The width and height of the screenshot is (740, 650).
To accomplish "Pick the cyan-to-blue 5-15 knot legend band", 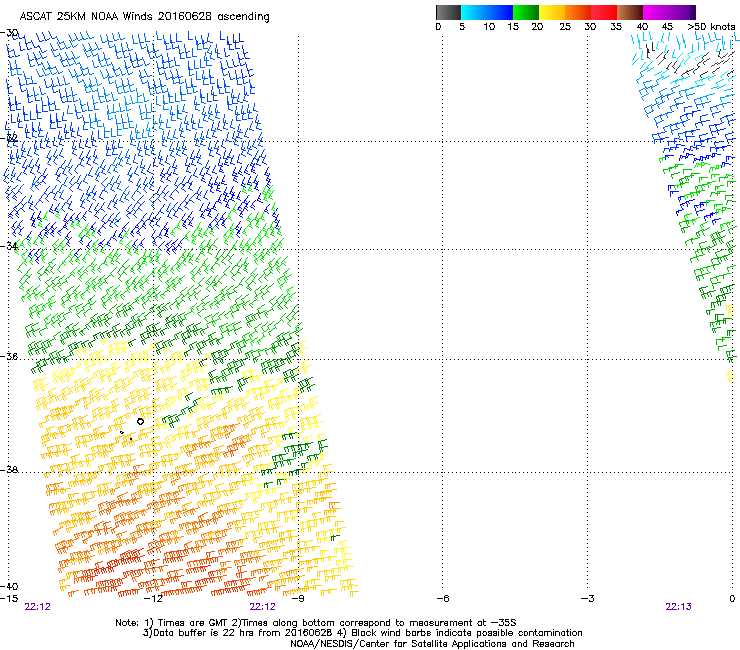I will click(x=487, y=12).
